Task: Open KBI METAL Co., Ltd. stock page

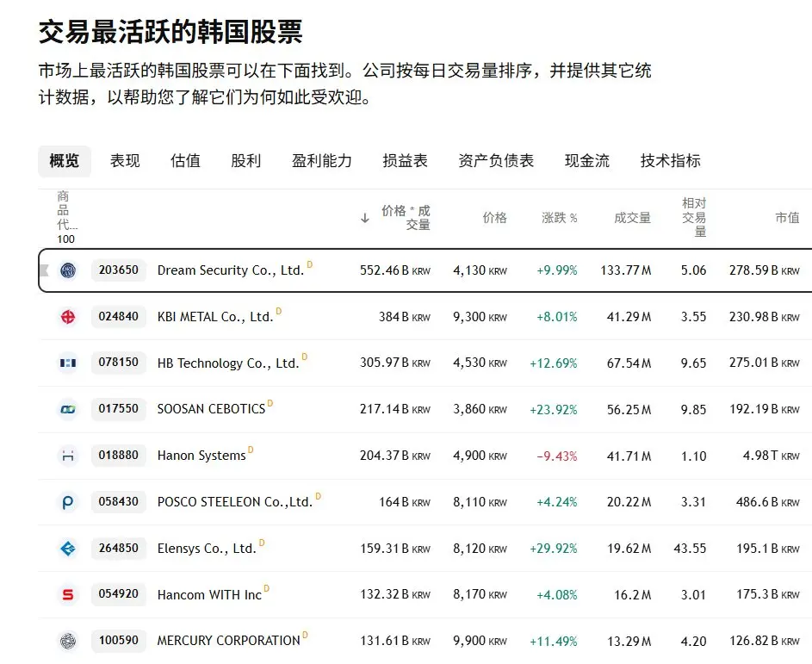Action: tap(215, 317)
